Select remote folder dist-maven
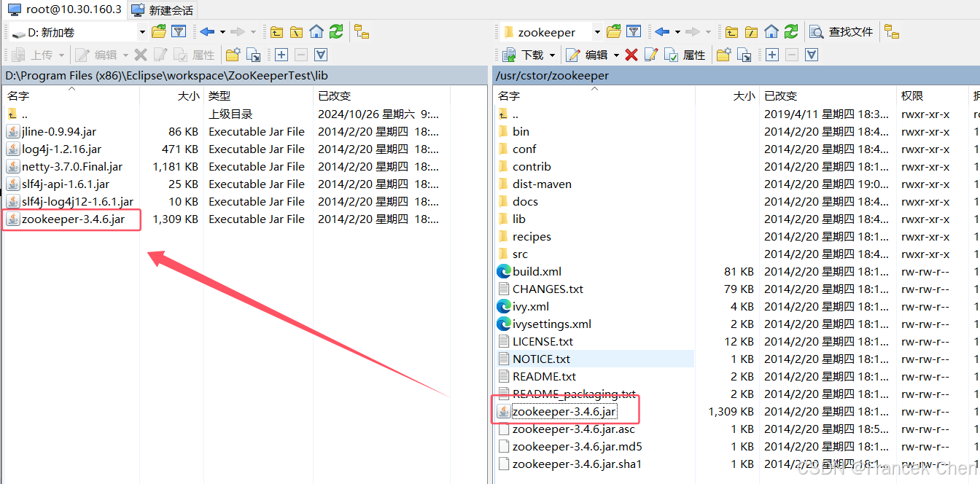This screenshot has width=980, height=484. 542,184
